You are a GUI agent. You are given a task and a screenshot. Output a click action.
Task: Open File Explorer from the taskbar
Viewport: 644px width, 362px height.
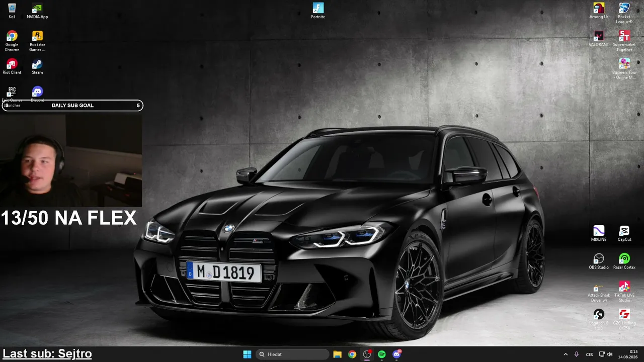point(338,354)
